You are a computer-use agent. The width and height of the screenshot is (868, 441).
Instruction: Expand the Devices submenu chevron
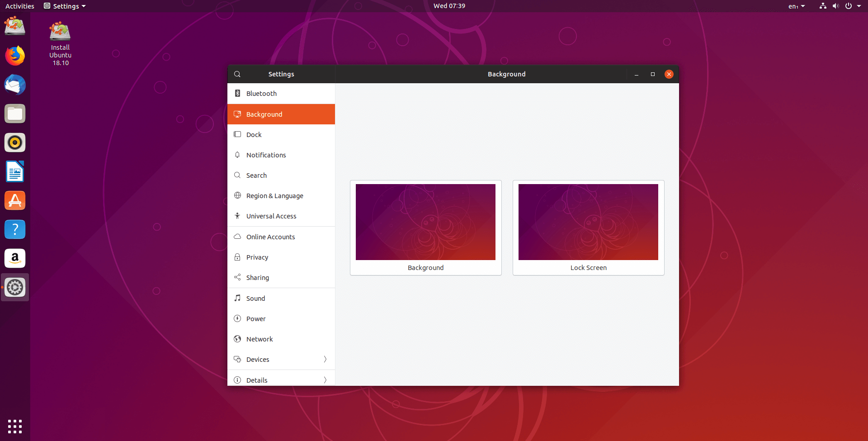(325, 359)
